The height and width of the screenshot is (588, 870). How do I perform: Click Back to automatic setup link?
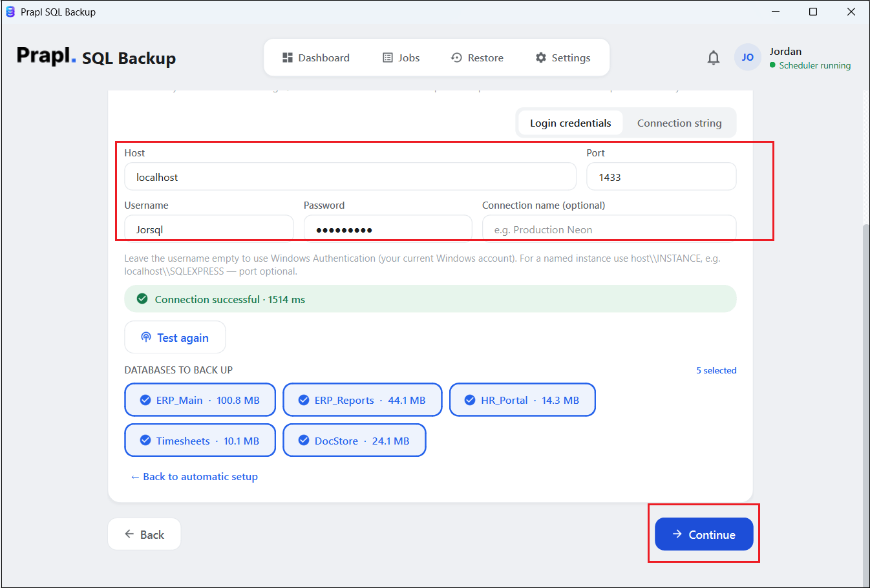pos(194,476)
